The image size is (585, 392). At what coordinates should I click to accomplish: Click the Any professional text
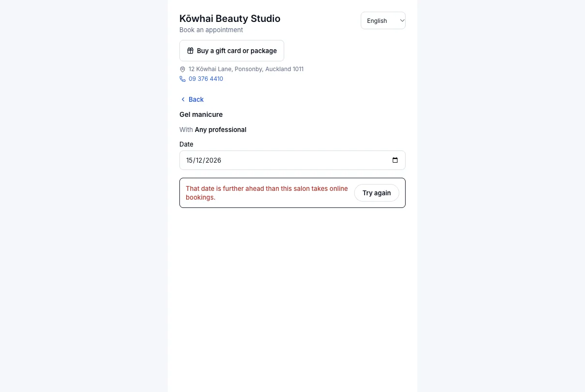pyautogui.click(x=220, y=130)
